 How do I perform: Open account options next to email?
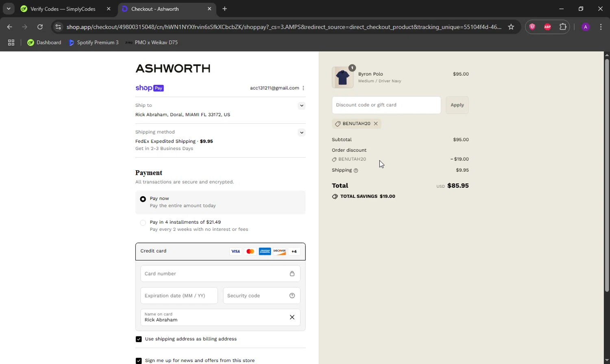(303, 88)
